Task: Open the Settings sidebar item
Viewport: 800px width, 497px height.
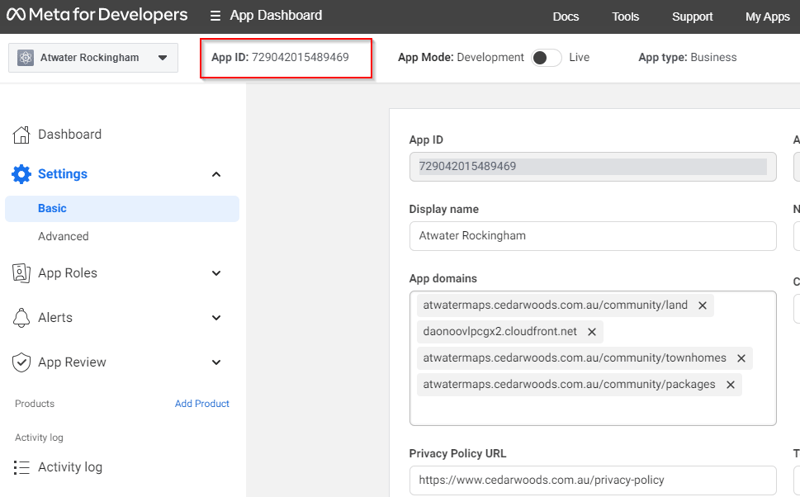Action: point(63,174)
